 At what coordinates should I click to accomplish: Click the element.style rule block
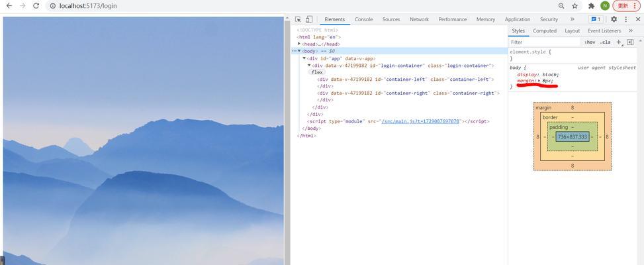573,55
